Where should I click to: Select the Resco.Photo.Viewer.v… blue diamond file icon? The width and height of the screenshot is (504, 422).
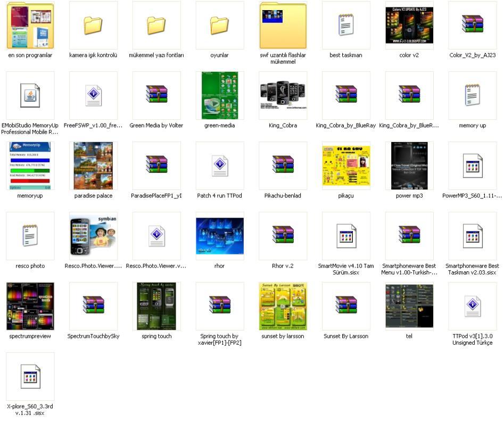tap(156, 236)
